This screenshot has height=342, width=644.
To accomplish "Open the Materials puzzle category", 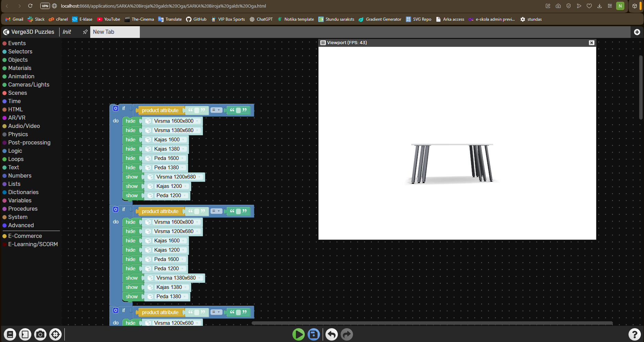I will tap(20, 68).
